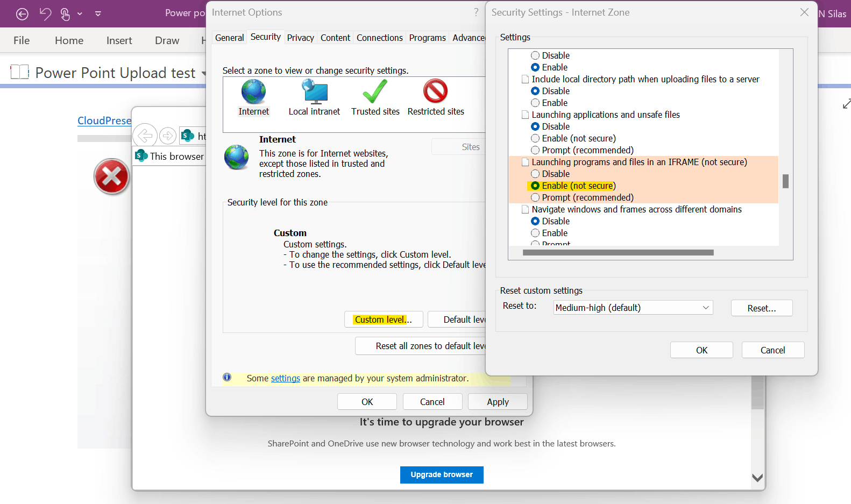Image resolution: width=851 pixels, height=504 pixels.
Task: Open the managed settings link
Action: 285,378
